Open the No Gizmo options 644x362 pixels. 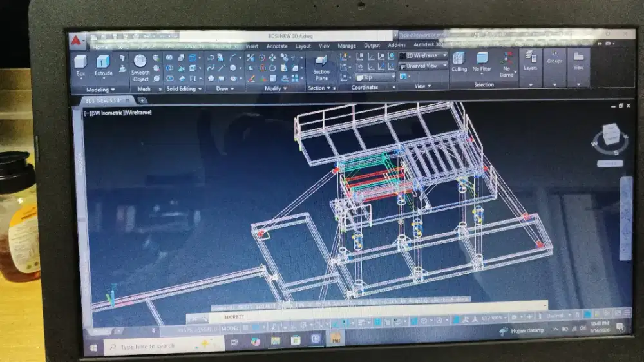[507, 64]
